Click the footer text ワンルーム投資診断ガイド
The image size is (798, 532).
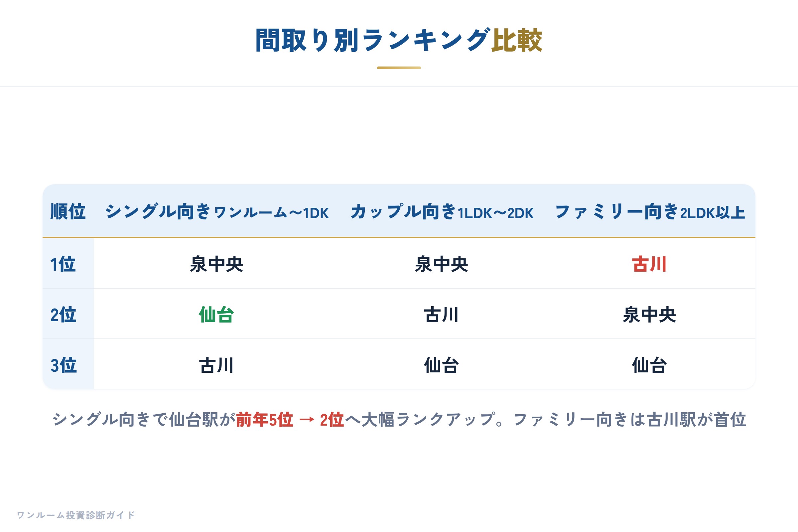(x=76, y=515)
